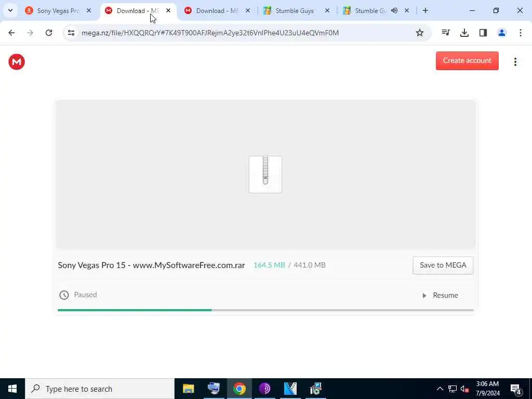Open the Vegas Pro icon on taskbar
Viewport: 532px width, 399px height.
[x=290, y=389]
